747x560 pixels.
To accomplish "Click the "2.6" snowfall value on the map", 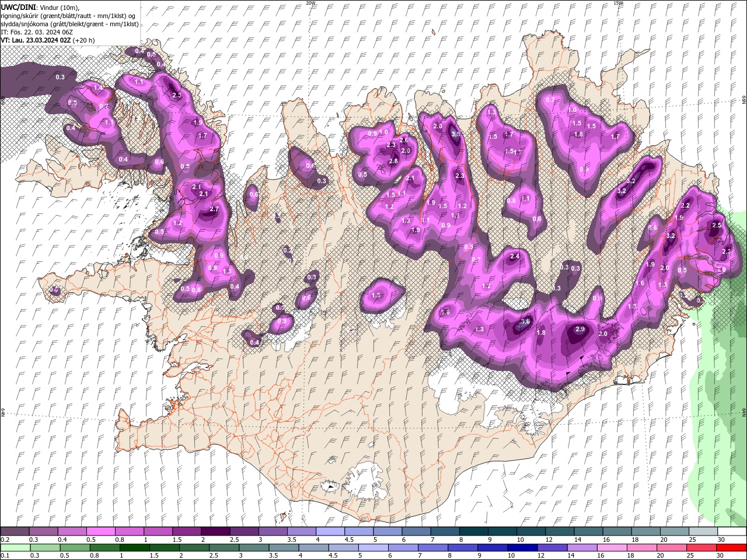I will pyautogui.click(x=403, y=140).
